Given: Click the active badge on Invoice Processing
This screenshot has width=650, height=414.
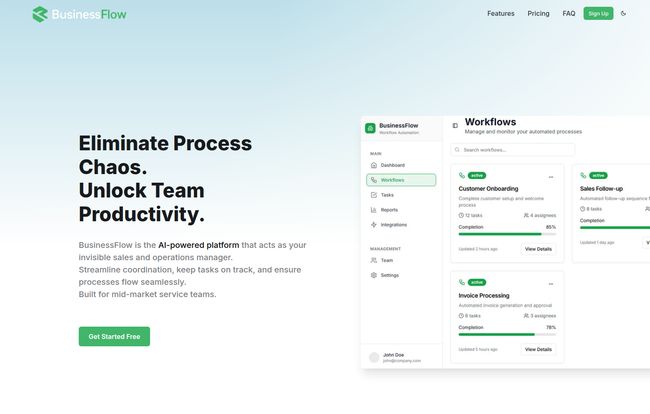Looking at the screenshot, I should coord(477,282).
